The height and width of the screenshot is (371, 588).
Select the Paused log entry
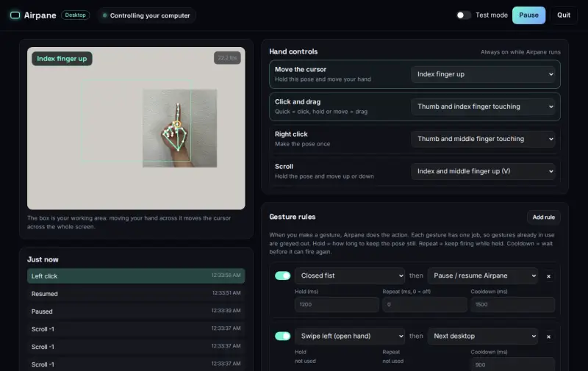pos(136,311)
